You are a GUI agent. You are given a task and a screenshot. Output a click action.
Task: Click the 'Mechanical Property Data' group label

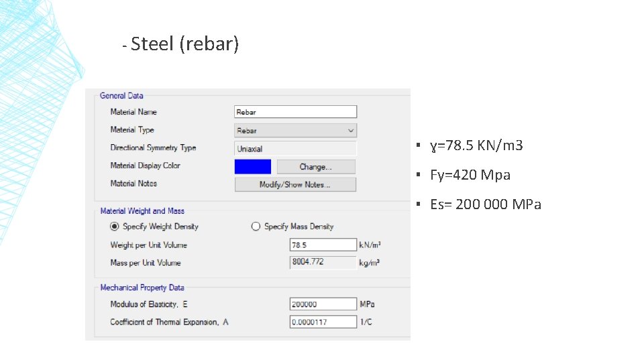(142, 288)
